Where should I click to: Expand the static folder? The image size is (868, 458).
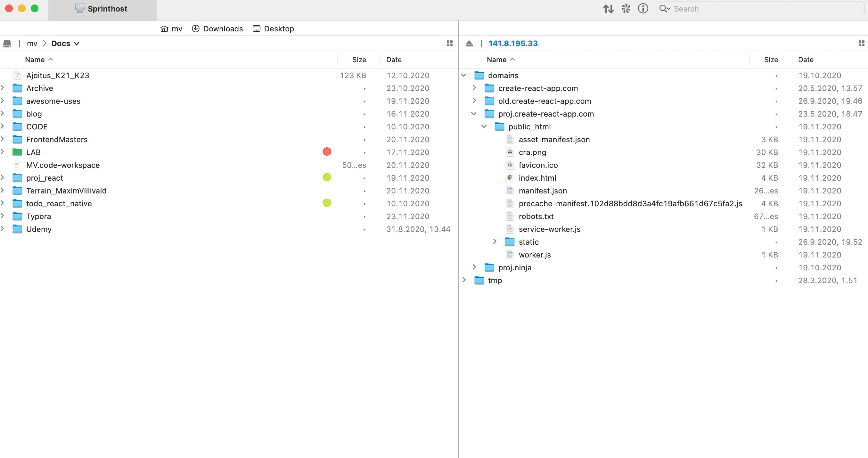[x=495, y=241]
